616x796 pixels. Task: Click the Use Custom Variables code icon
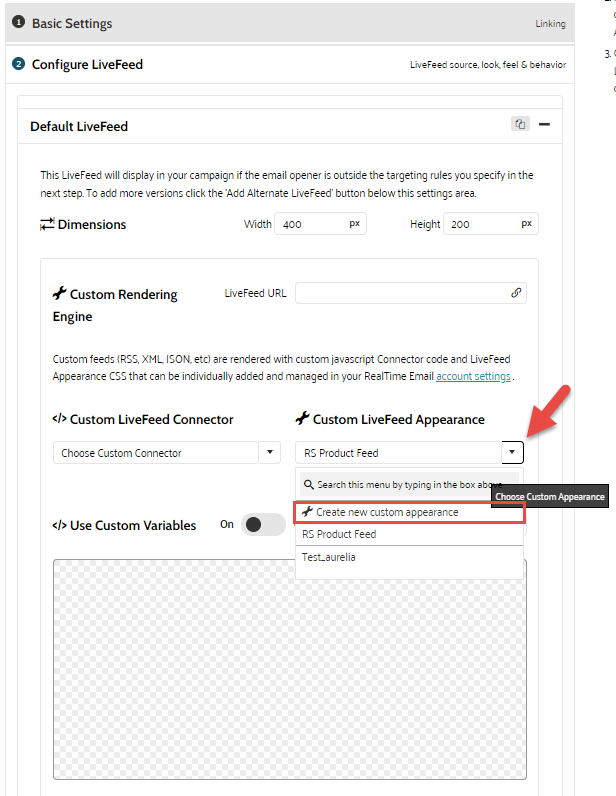point(59,525)
